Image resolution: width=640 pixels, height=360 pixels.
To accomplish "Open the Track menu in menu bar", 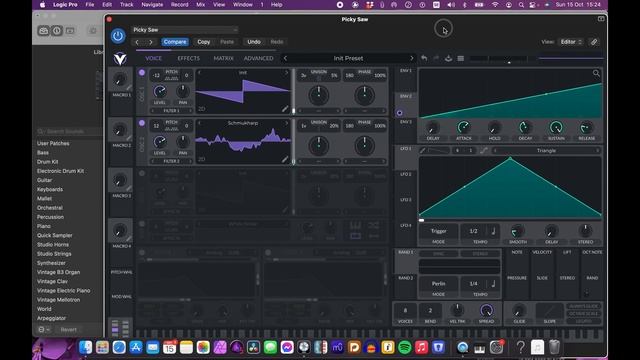I will (x=127, y=4).
